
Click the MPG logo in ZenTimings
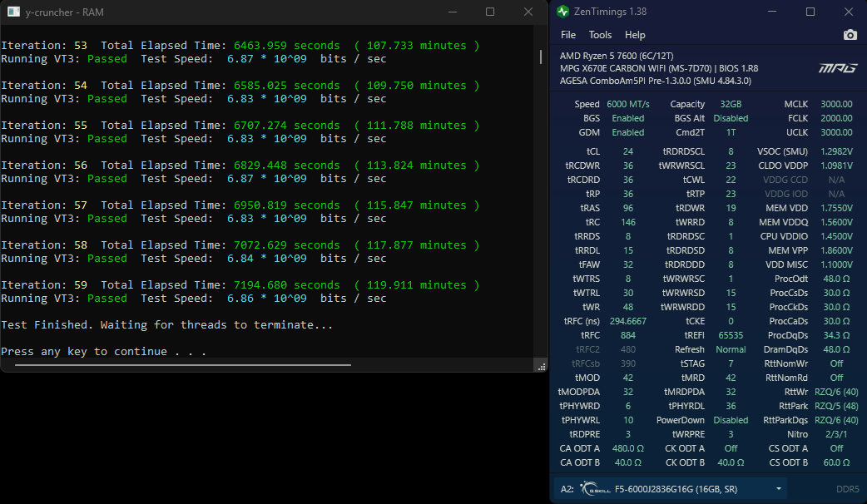(838, 68)
